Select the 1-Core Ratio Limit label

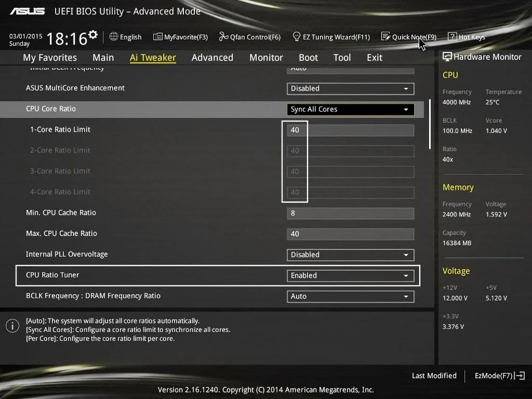(x=60, y=129)
